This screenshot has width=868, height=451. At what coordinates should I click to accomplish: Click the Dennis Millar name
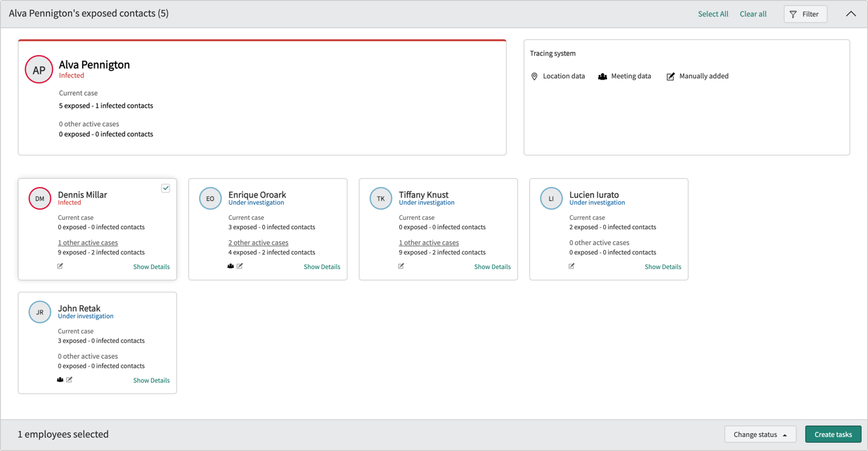point(83,195)
